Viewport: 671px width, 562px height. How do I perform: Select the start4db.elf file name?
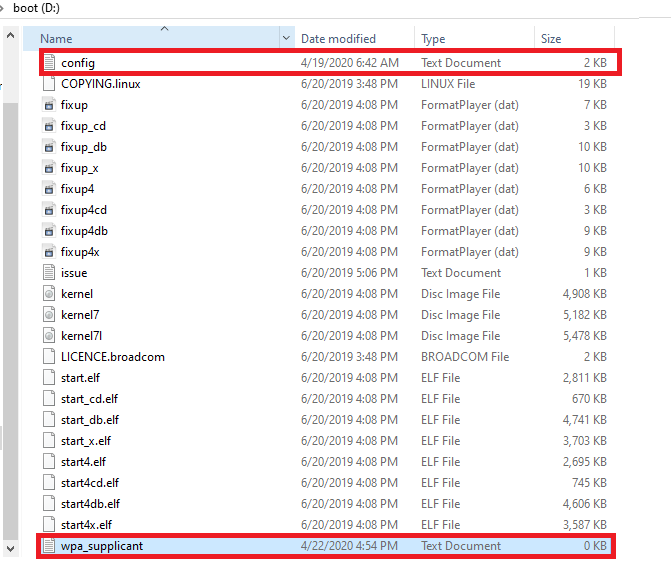(90, 503)
